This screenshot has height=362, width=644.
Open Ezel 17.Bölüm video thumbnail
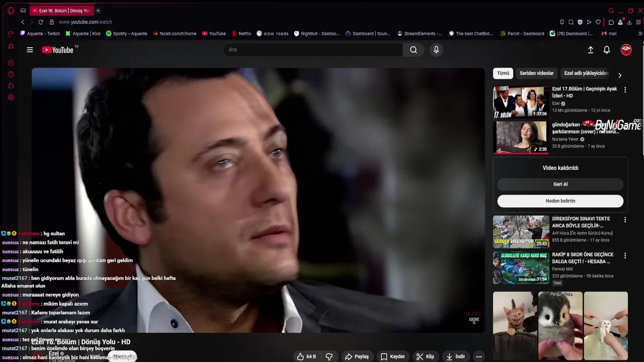coord(521,102)
